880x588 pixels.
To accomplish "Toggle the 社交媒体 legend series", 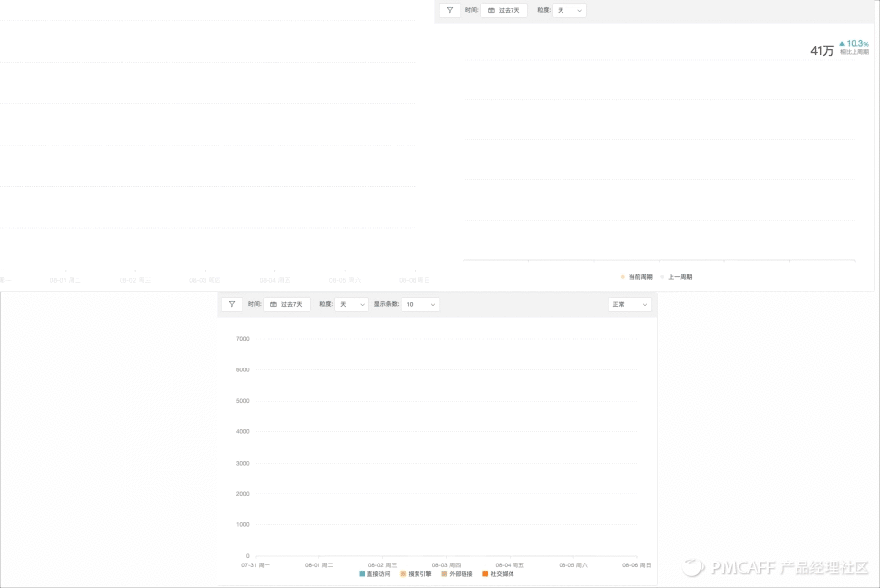I will (498, 574).
